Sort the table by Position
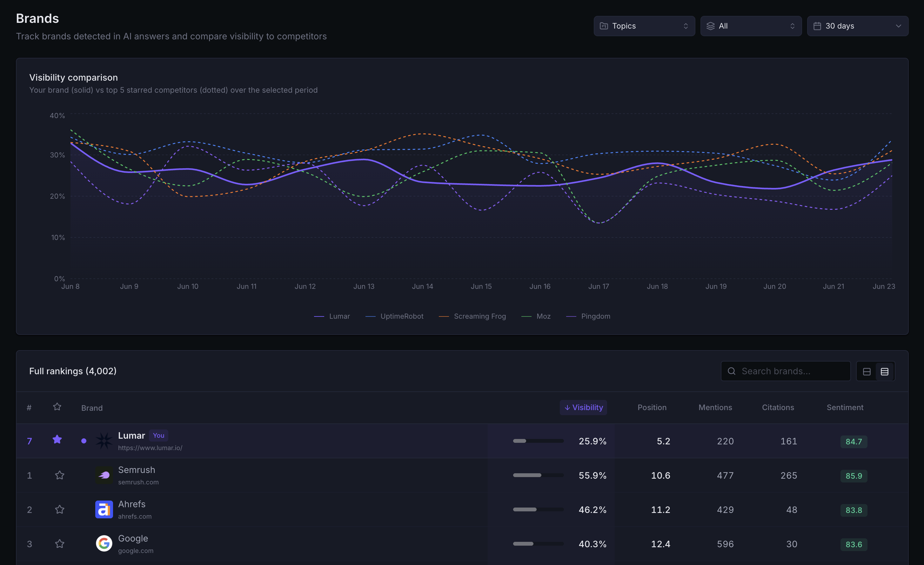Screen dimensions: 924x565 652,408
